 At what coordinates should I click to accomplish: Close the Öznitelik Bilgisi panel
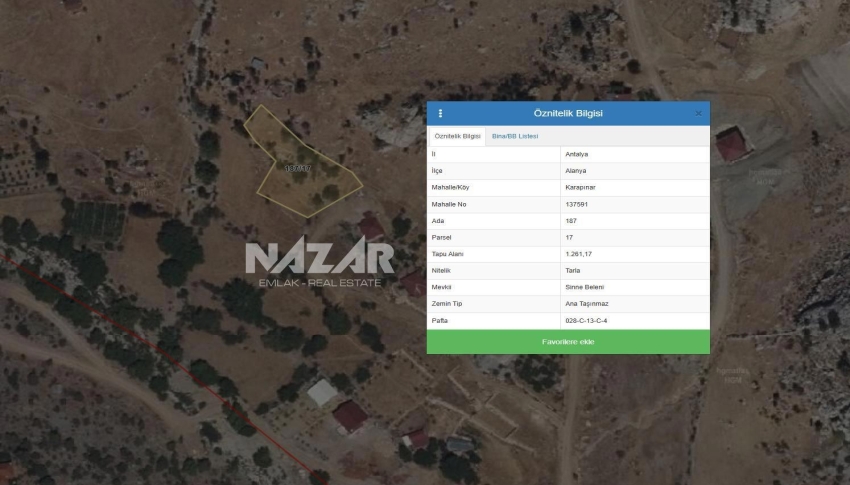tap(698, 113)
